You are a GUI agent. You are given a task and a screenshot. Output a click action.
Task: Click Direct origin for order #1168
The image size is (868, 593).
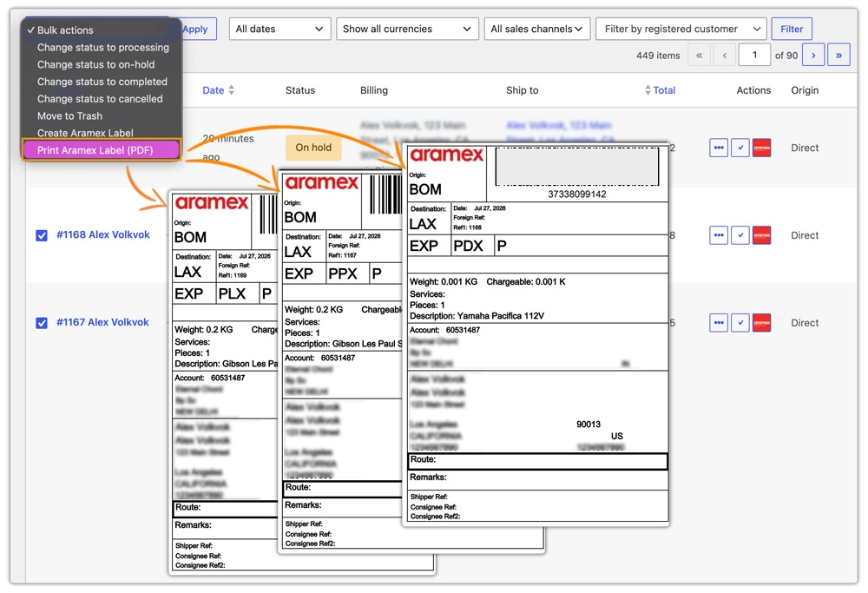pos(805,235)
